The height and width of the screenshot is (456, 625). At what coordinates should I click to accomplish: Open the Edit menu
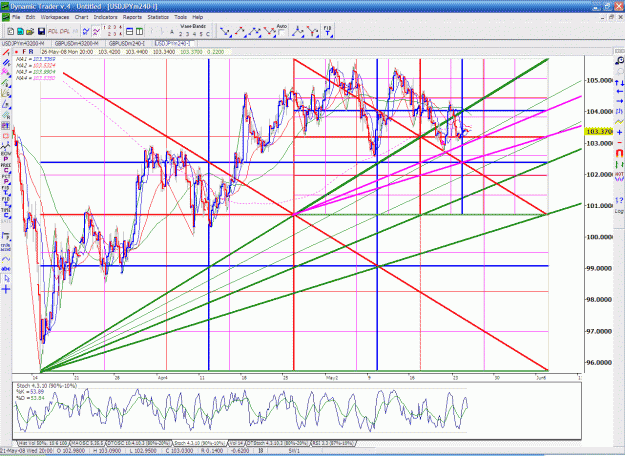(30, 17)
